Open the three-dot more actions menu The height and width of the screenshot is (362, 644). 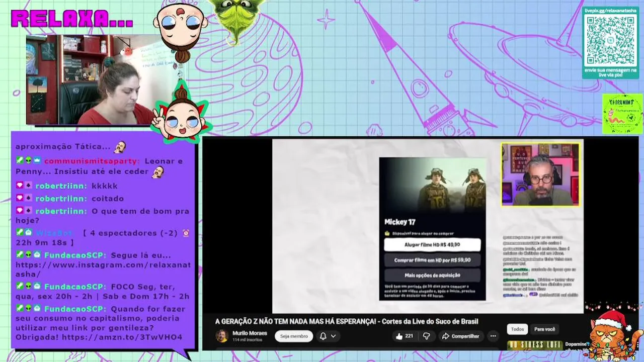click(493, 336)
